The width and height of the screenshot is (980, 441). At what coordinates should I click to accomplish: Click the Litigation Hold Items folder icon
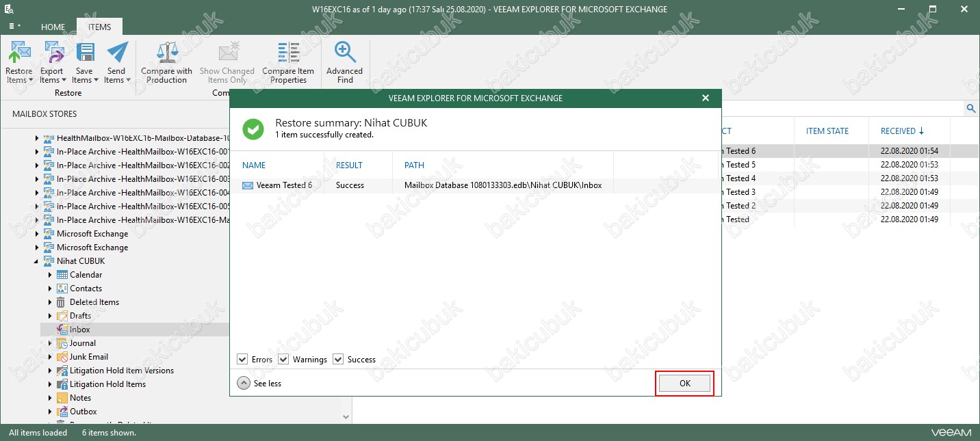(x=62, y=384)
